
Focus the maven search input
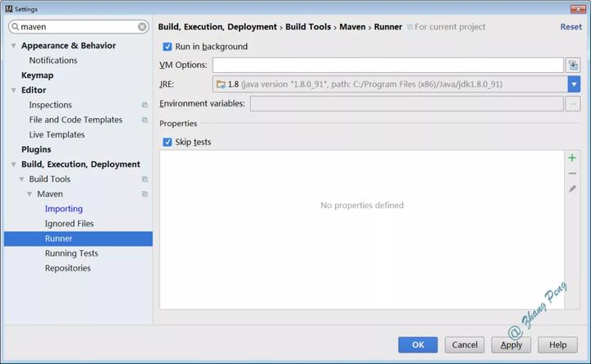tap(79, 27)
